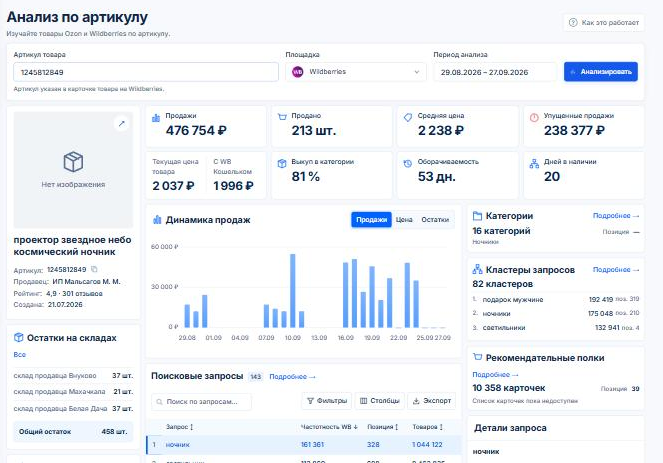Screen dimensions: 663x463
Task: Select cluster 'светильники'
Action: (x=556, y=328)
